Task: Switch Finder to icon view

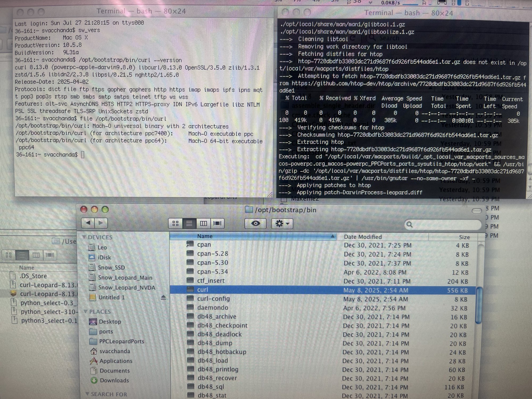Action: coord(176,223)
